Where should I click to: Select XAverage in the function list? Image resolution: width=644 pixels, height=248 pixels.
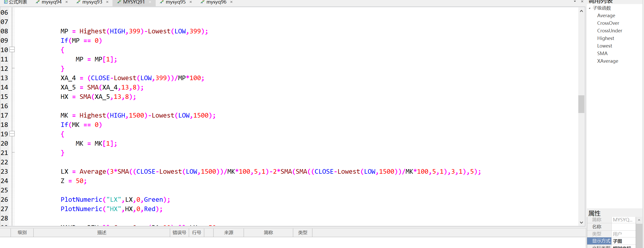coord(607,61)
